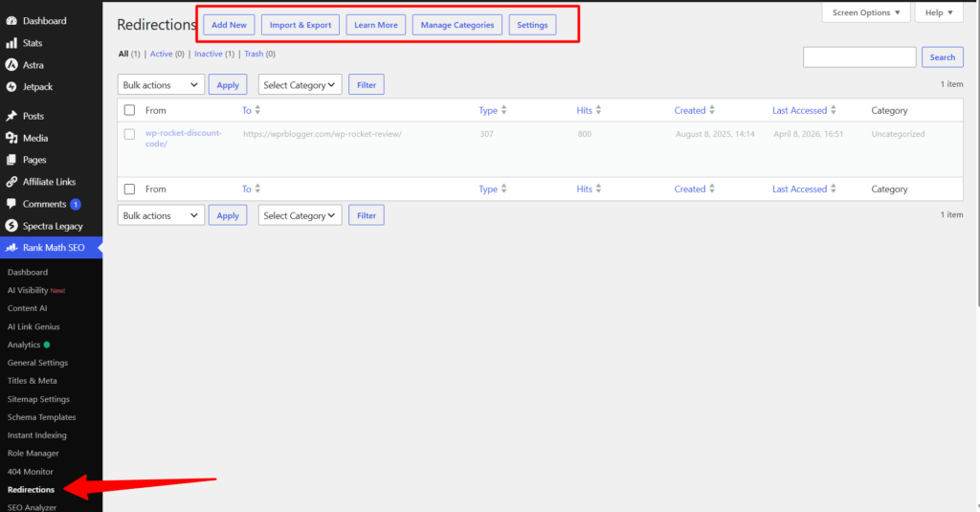Click the Dashboard gauge icon in sidebar
This screenshot has height=512, width=980.
coord(11,21)
